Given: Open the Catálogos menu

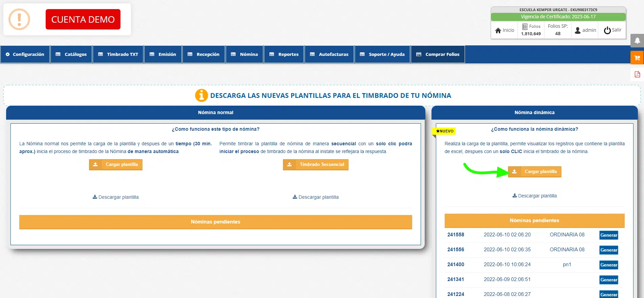Looking at the screenshot, I should click(71, 54).
